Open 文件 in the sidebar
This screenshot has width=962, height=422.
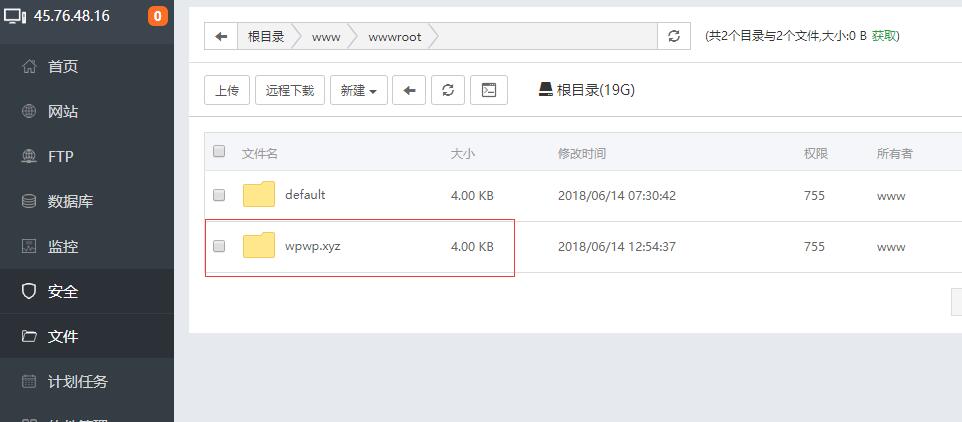(63, 337)
